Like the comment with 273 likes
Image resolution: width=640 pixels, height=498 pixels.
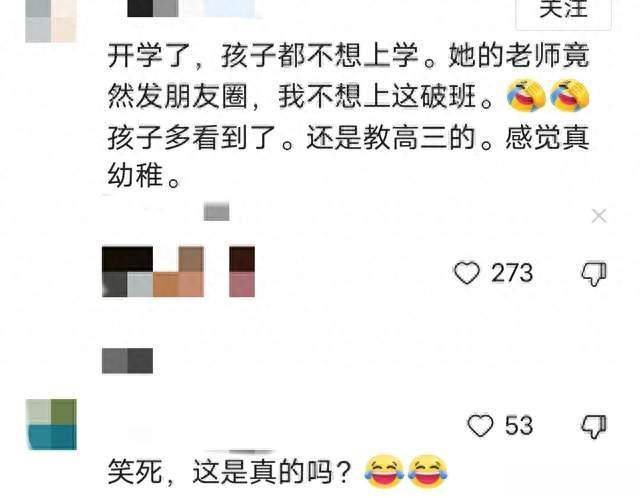[467, 272]
